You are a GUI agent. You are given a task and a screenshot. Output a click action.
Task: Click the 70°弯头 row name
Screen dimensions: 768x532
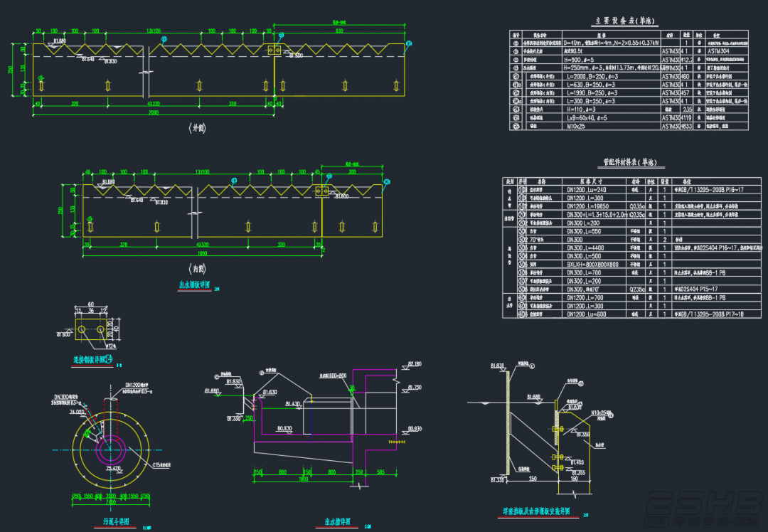[x=537, y=240]
